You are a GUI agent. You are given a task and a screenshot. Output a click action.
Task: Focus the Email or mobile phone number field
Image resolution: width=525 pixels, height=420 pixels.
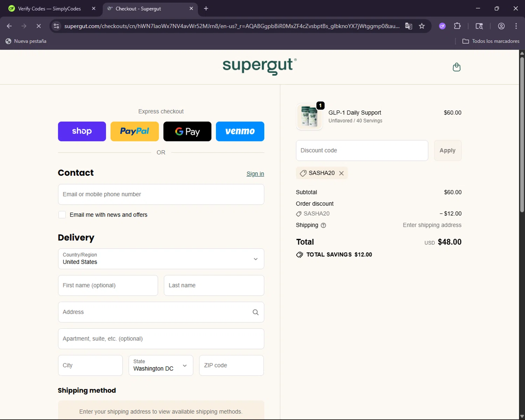click(x=161, y=195)
